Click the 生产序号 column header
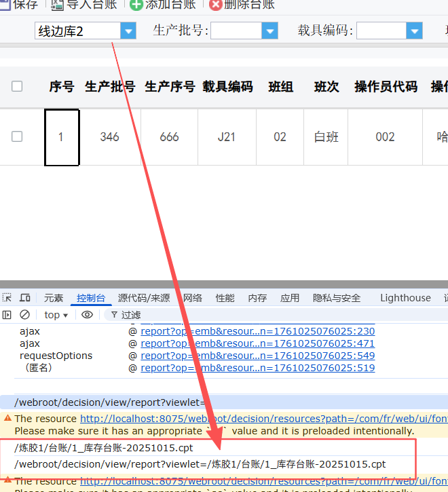Screen dimensions: 448x492 170,87
